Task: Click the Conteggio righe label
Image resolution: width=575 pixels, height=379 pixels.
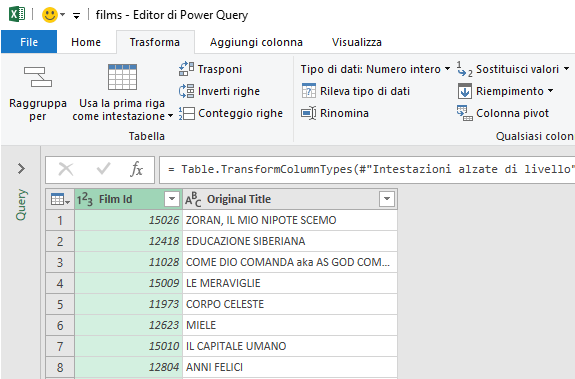Action: (241, 113)
